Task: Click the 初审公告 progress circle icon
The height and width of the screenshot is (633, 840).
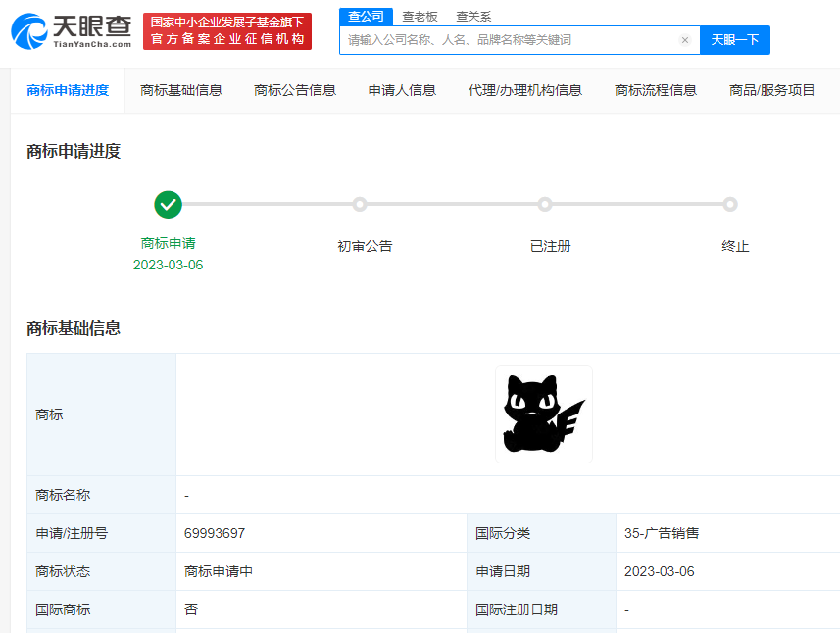Action: click(360, 204)
